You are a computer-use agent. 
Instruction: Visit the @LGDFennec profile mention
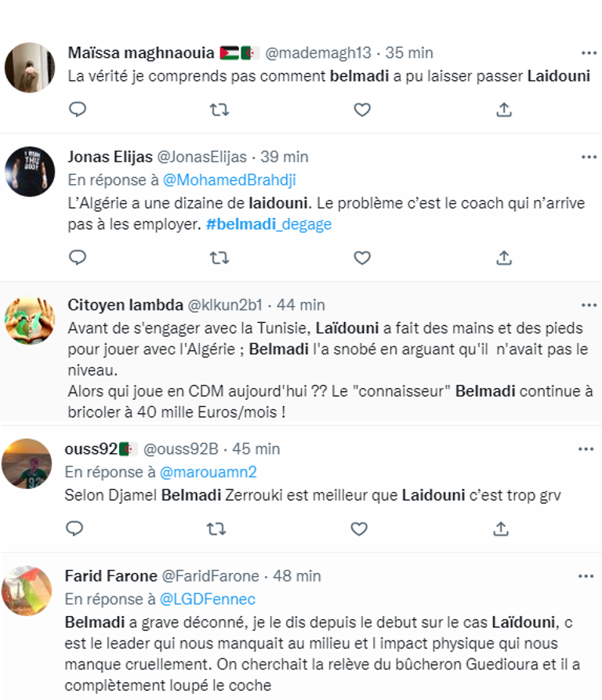207,599
